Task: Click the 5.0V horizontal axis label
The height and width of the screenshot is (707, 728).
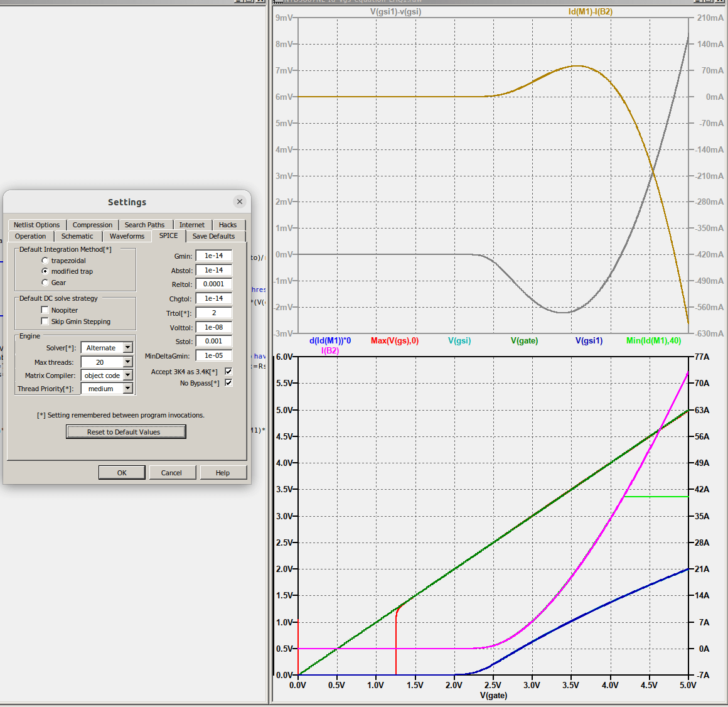Action: click(x=688, y=685)
